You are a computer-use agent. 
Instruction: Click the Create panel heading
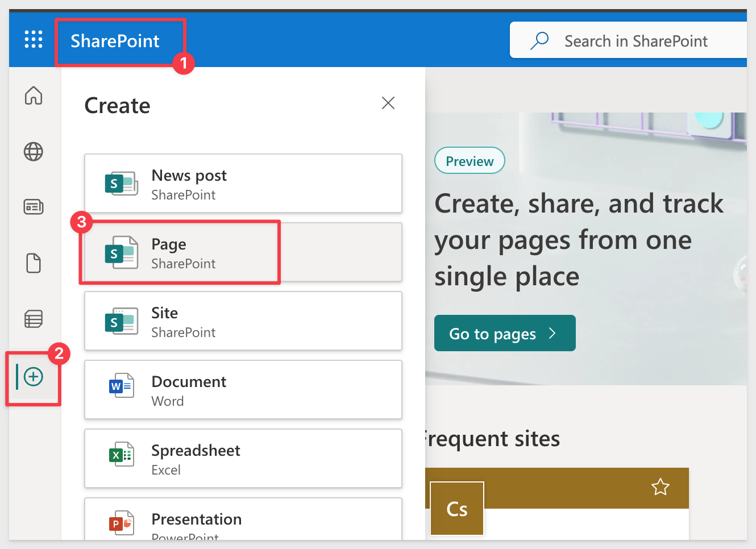pos(117,106)
